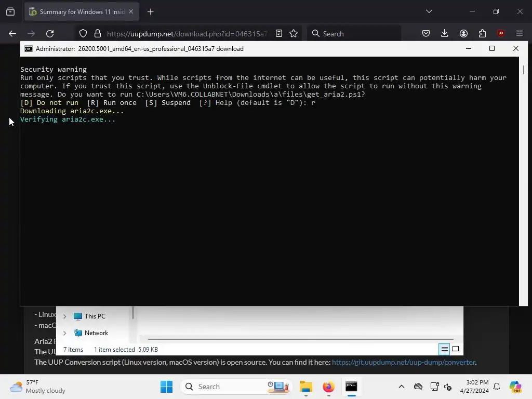Toggle reader view icon
532x399 pixels.
[279, 34]
